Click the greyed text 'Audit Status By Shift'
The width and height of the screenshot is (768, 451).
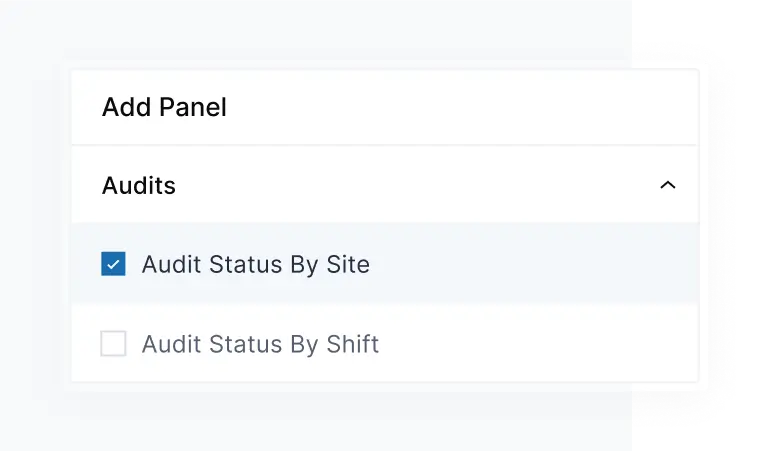coord(260,345)
